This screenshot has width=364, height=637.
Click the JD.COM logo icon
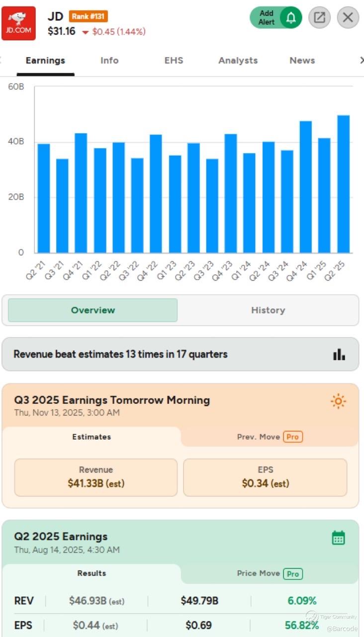click(19, 23)
